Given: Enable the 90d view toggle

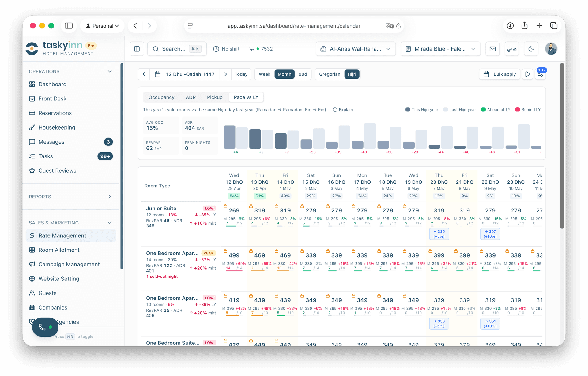Looking at the screenshot, I should pyautogui.click(x=303, y=74).
